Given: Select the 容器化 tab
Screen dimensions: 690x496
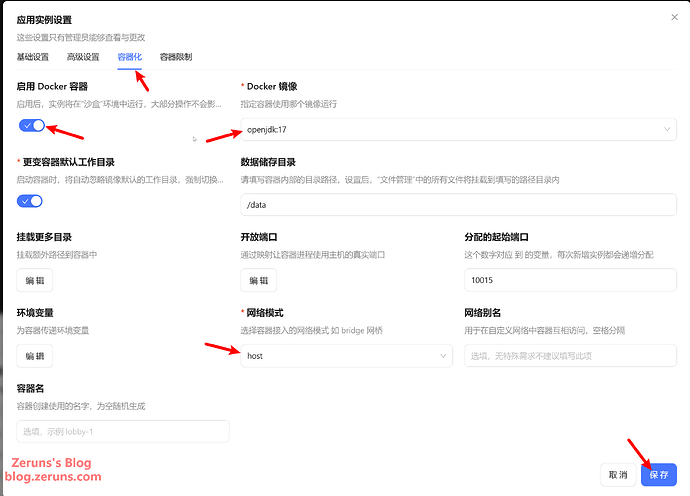Looking at the screenshot, I should point(130,57).
